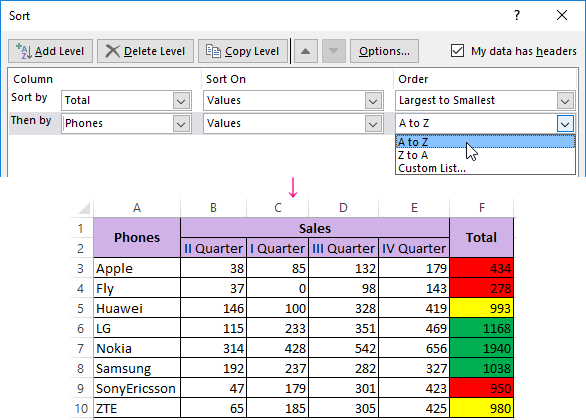
Task: Select column C header
Action: point(278,208)
